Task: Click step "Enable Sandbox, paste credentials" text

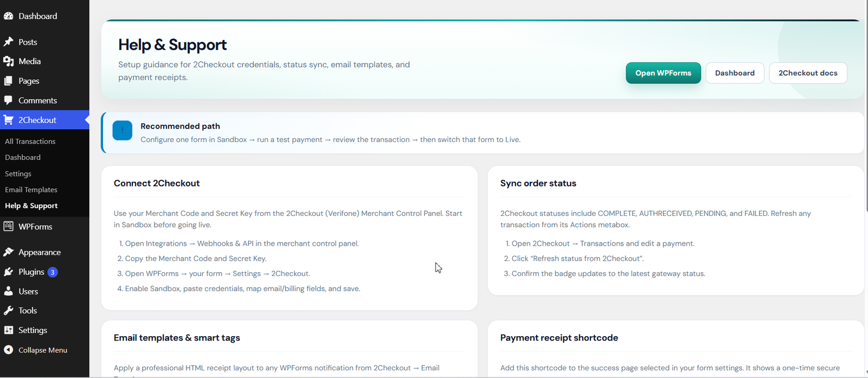Action: point(242,289)
